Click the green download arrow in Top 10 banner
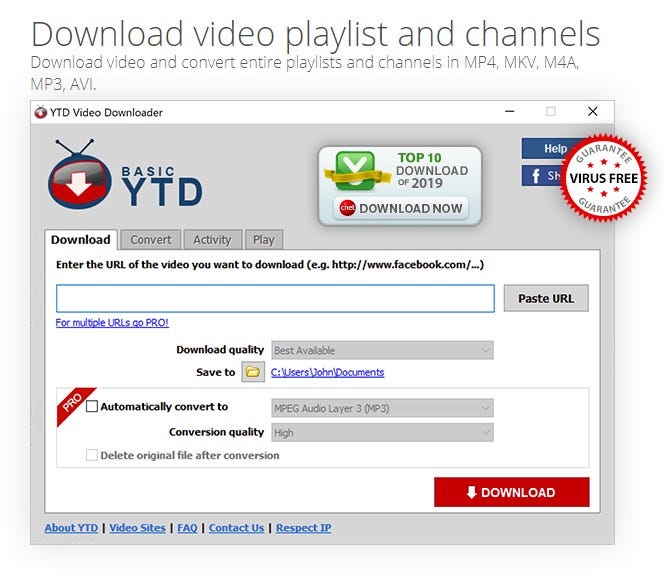The image size is (664, 581). click(355, 171)
